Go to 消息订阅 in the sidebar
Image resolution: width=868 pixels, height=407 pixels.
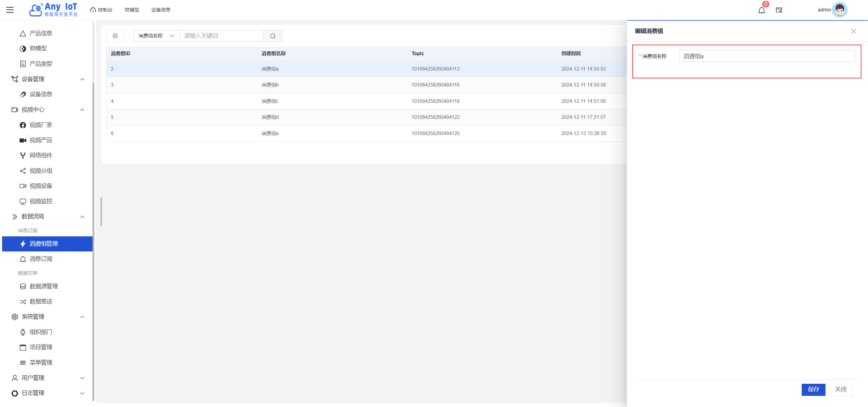point(41,259)
